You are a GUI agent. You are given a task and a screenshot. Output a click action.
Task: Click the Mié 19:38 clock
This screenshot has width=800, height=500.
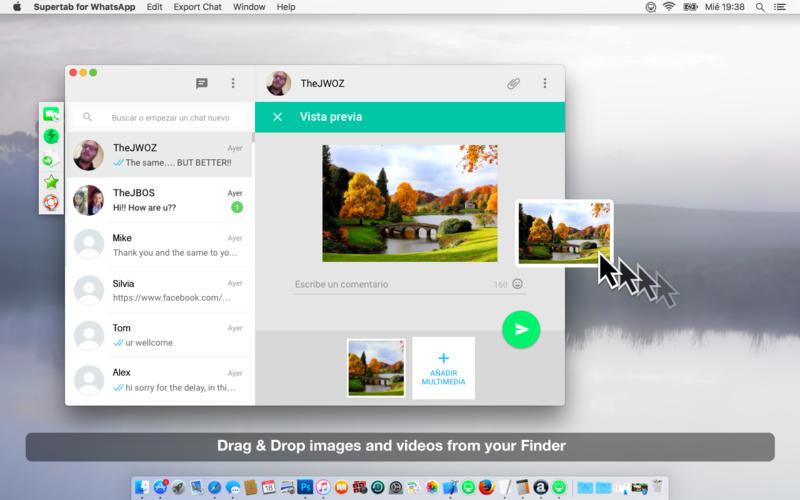point(724,7)
